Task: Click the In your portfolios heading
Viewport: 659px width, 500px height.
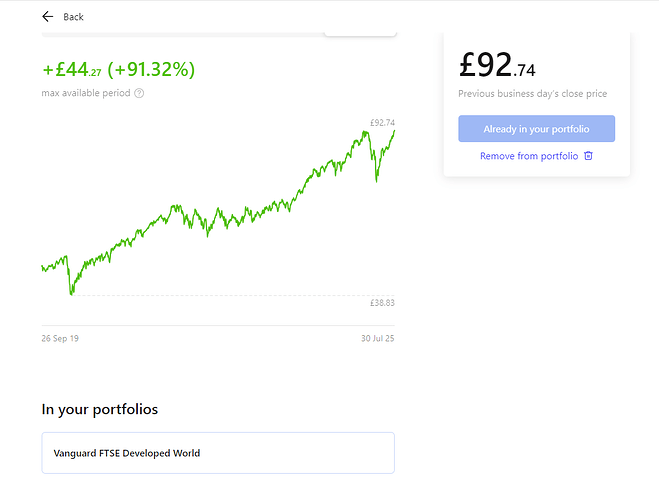Action: click(x=99, y=409)
